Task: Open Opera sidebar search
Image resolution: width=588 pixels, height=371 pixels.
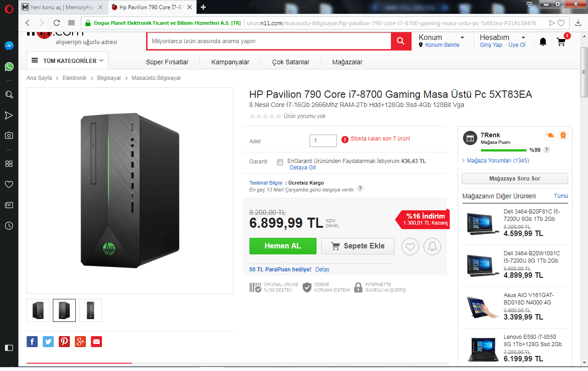Action: [9, 95]
